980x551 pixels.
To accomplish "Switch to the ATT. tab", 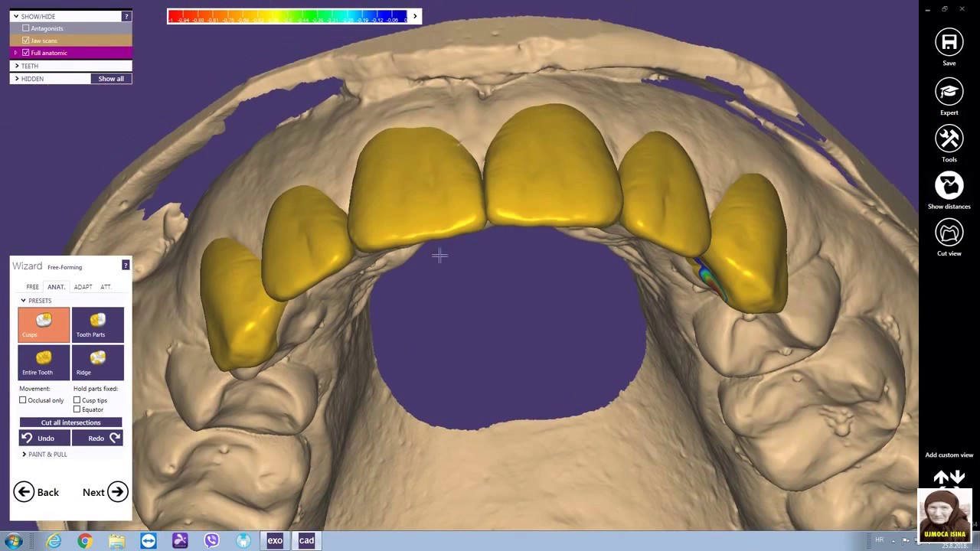I will (106, 287).
